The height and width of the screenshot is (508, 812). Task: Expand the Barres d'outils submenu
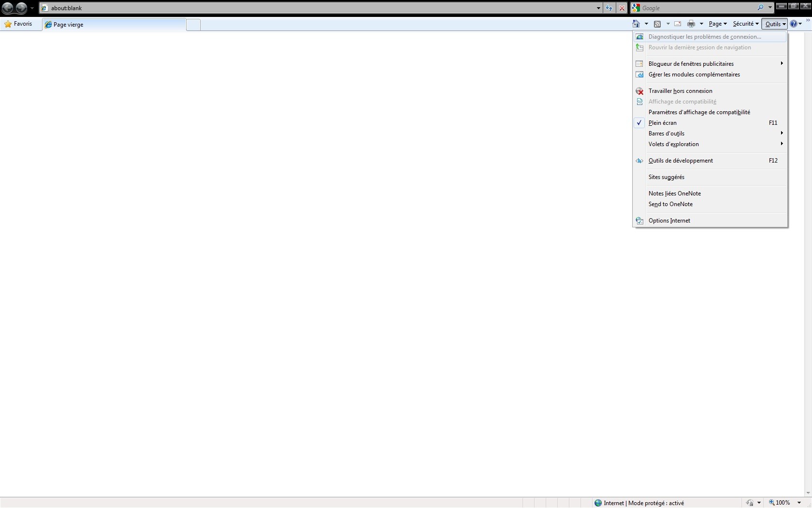(x=710, y=134)
